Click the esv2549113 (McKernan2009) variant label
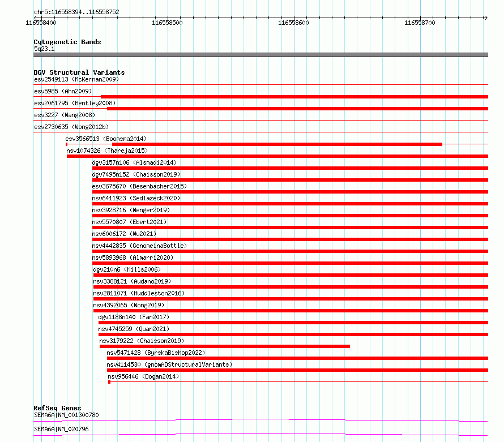 pyautogui.click(x=76, y=79)
